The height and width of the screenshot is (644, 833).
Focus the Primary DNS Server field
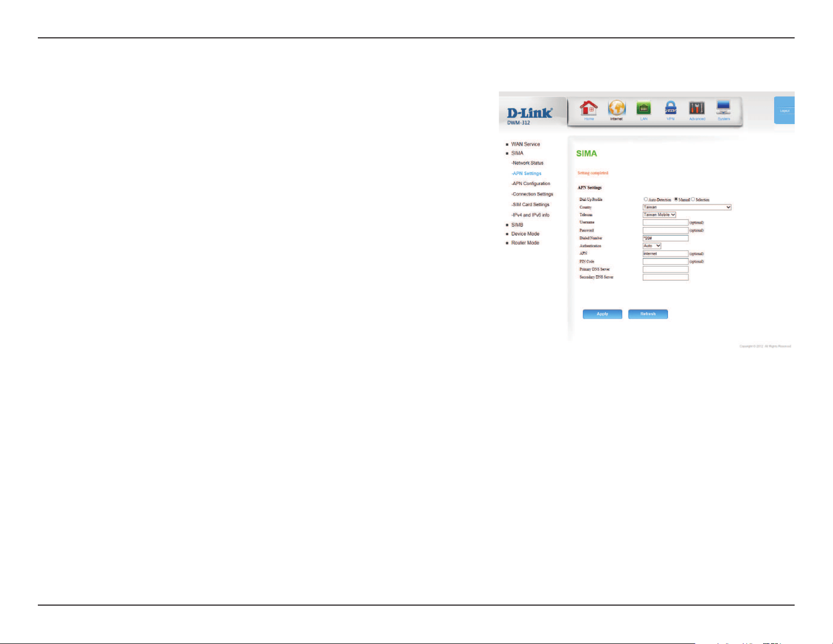tap(665, 269)
